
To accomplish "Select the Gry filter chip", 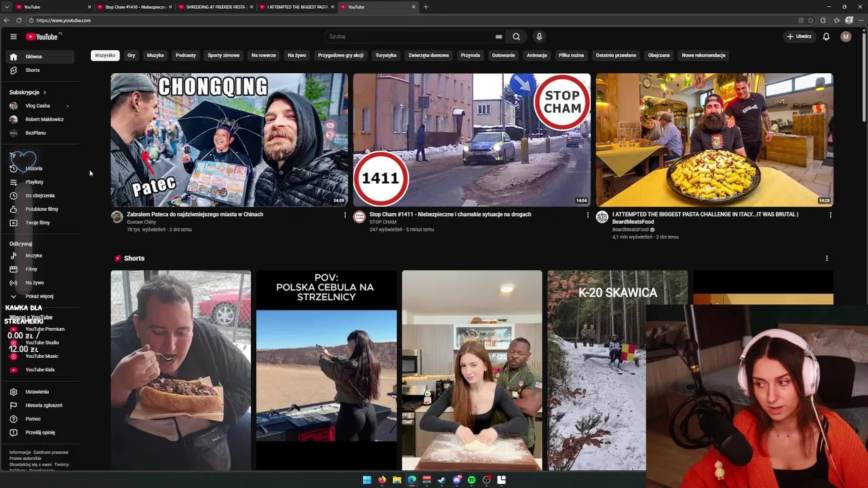I will click(x=131, y=56).
